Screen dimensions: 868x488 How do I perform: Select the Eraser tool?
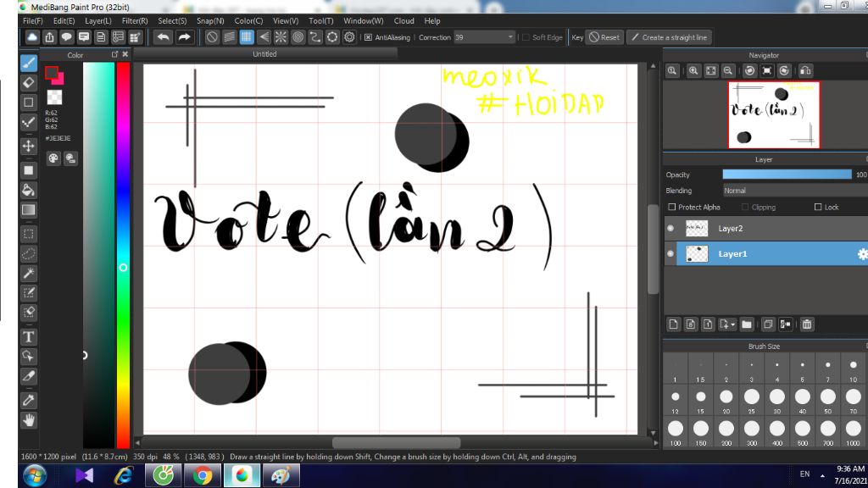click(29, 82)
